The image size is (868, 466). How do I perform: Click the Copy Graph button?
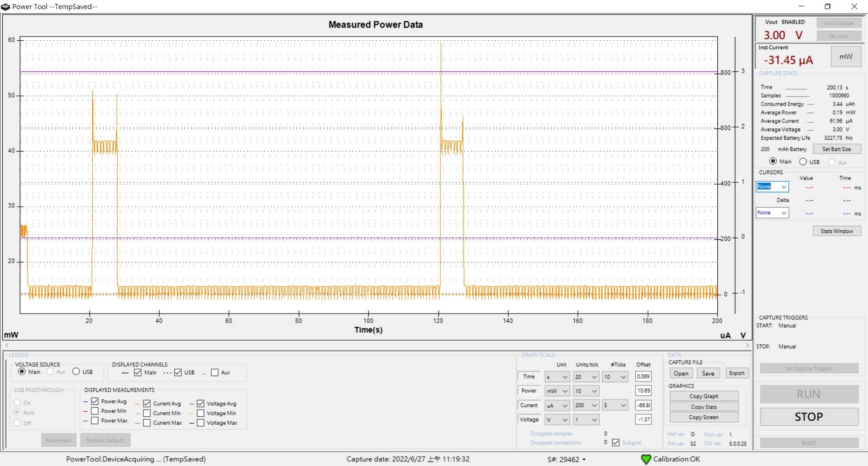coord(704,396)
